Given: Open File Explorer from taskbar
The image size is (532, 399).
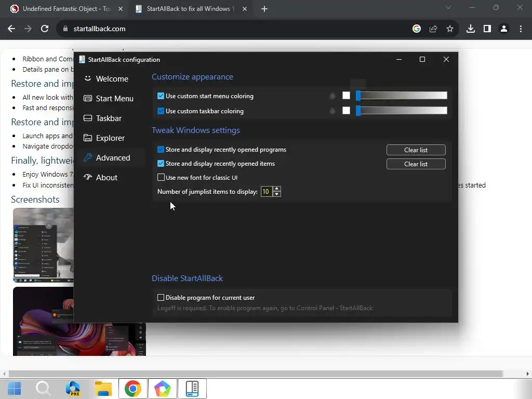Looking at the screenshot, I should (x=103, y=389).
